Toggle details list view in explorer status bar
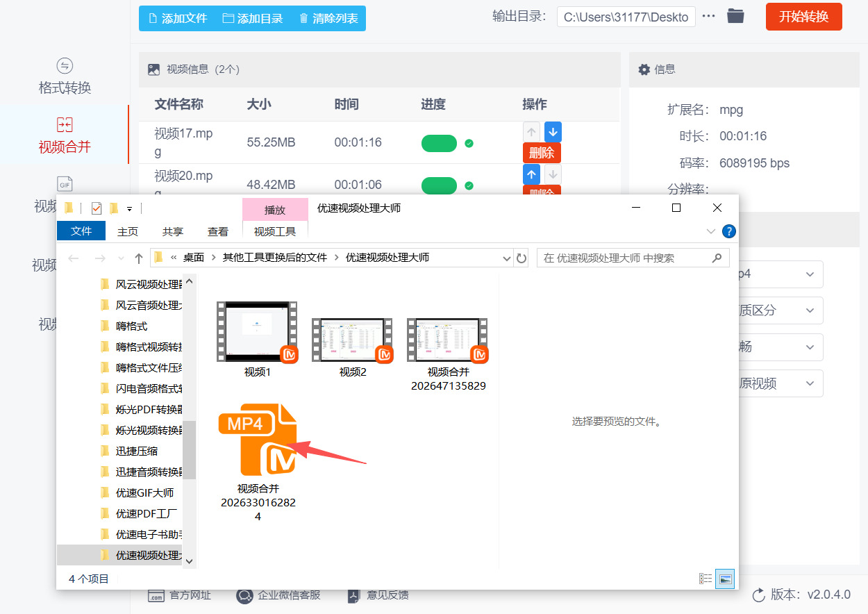Image resolution: width=868 pixels, height=614 pixels. click(706, 578)
